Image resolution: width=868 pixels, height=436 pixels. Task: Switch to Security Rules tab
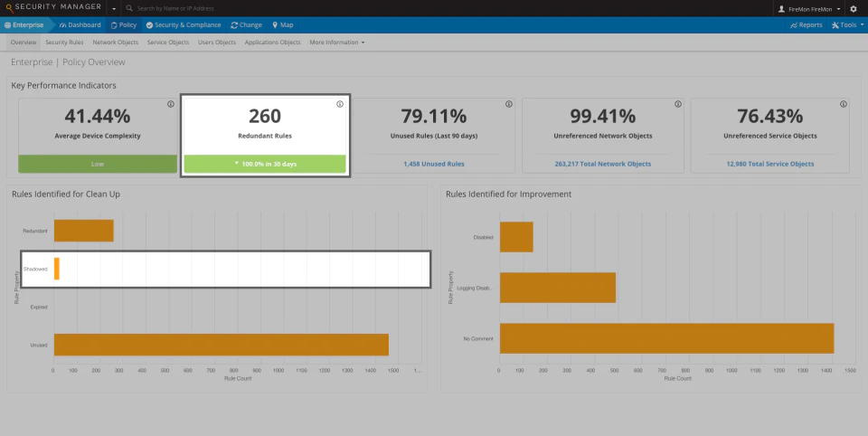64,43
